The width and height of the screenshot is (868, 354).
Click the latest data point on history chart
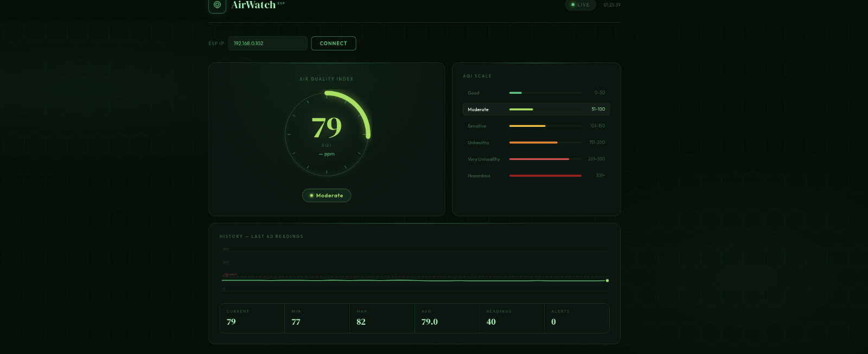pyautogui.click(x=607, y=281)
